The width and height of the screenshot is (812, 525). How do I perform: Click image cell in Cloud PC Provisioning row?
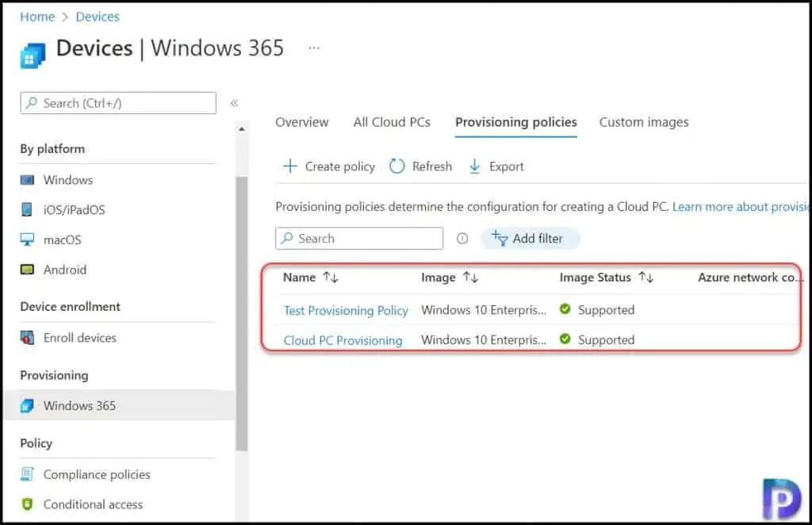click(484, 339)
